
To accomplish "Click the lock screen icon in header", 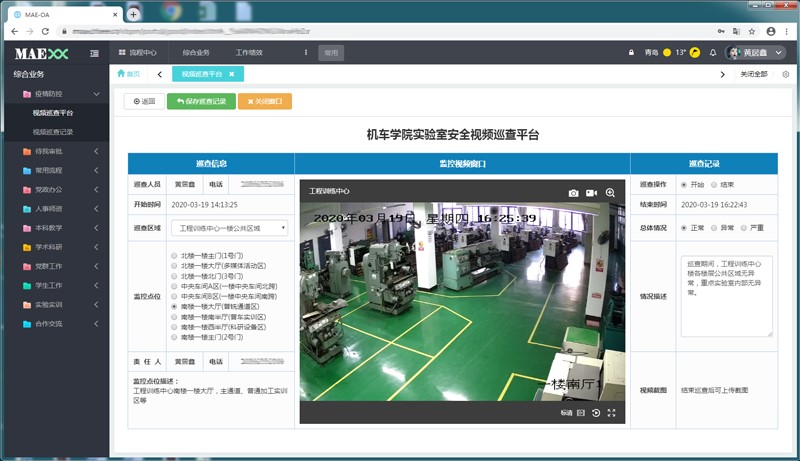I will click(x=631, y=53).
